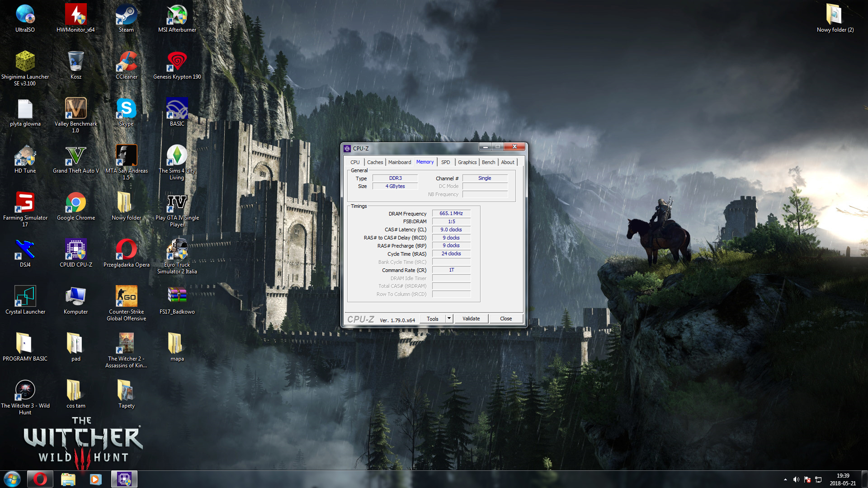Open the BASIC shortcut icon
This screenshot has height=488, width=868.
point(177,113)
